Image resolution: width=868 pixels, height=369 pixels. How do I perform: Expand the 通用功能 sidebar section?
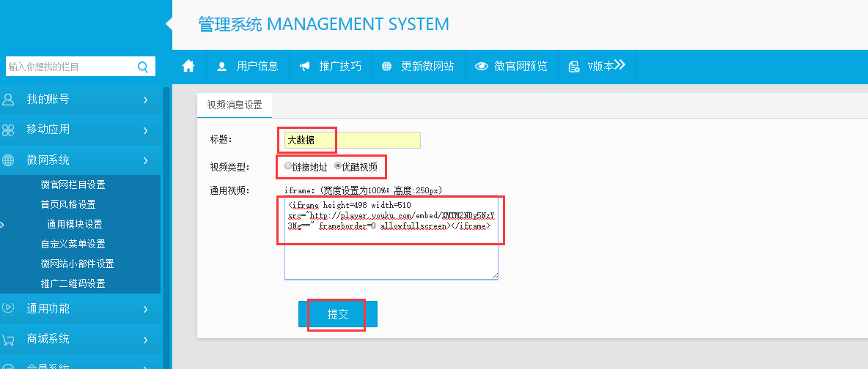click(79, 309)
